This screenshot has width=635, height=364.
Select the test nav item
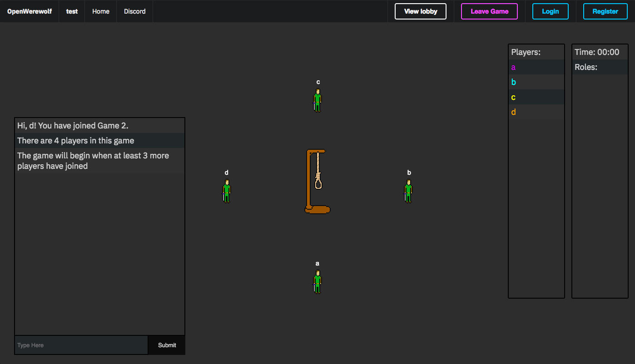click(72, 11)
